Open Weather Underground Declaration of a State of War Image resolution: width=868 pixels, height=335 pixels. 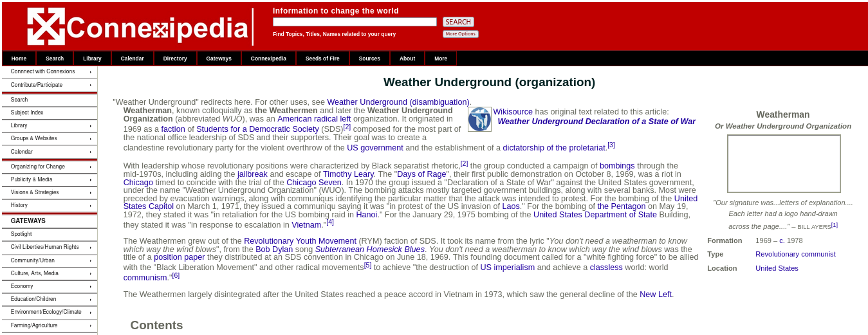596,122
